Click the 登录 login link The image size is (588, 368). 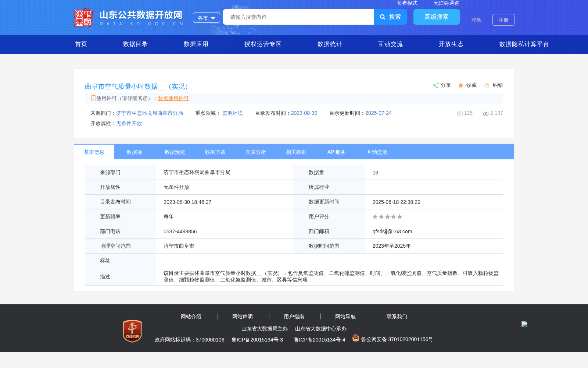coord(476,20)
